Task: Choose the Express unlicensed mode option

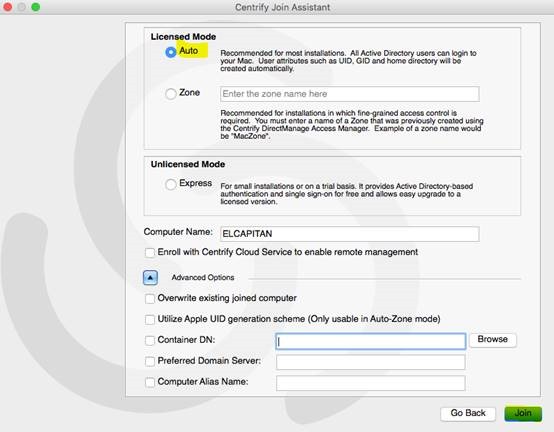Action: click(171, 184)
